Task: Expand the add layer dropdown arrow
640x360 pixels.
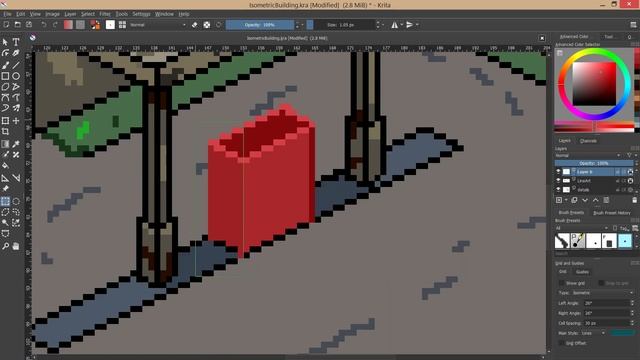Action: click(x=566, y=200)
